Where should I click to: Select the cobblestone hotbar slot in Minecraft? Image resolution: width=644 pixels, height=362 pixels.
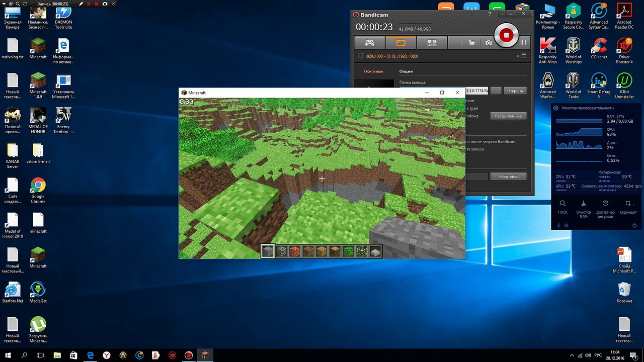pyautogui.click(x=281, y=251)
